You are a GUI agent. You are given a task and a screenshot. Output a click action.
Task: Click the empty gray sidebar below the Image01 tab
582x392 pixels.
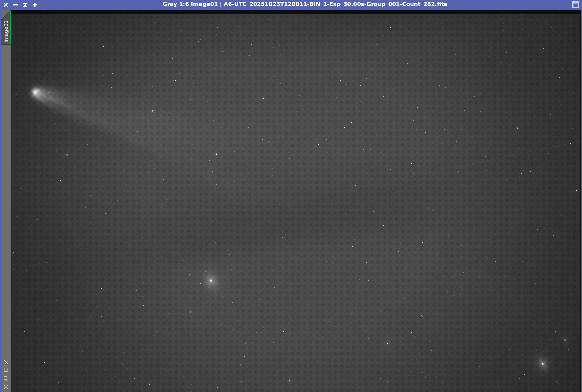coord(6,175)
